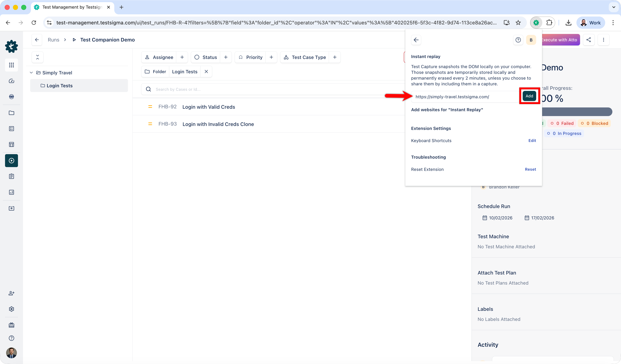Click the Testsigma extension icon in toolbar
Screen dimensions: 621x364
[x=536, y=23]
